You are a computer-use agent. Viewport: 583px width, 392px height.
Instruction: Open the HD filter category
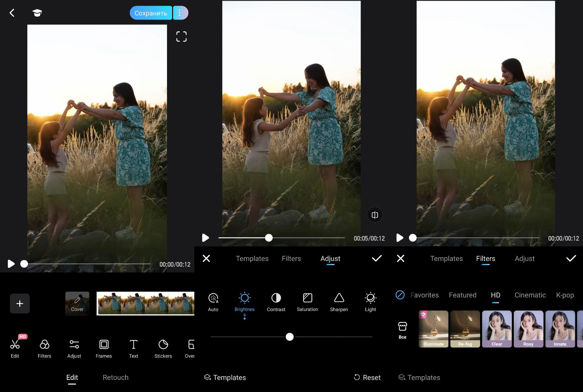click(496, 296)
